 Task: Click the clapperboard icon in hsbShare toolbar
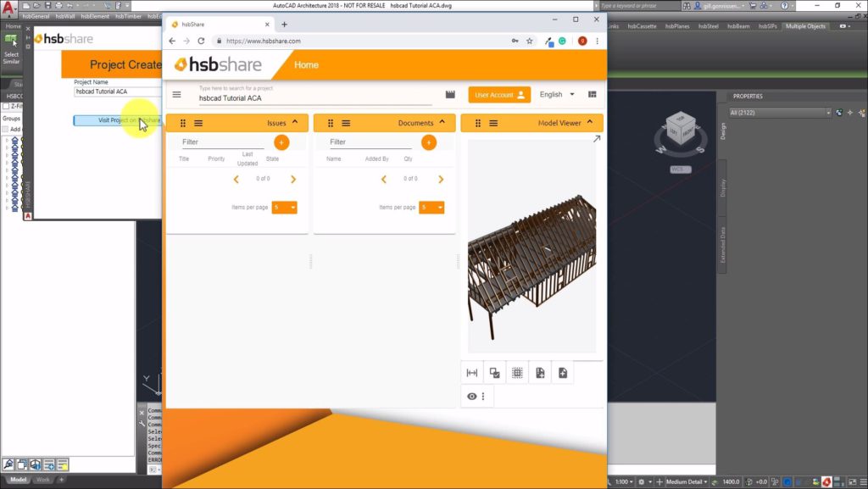pos(450,95)
